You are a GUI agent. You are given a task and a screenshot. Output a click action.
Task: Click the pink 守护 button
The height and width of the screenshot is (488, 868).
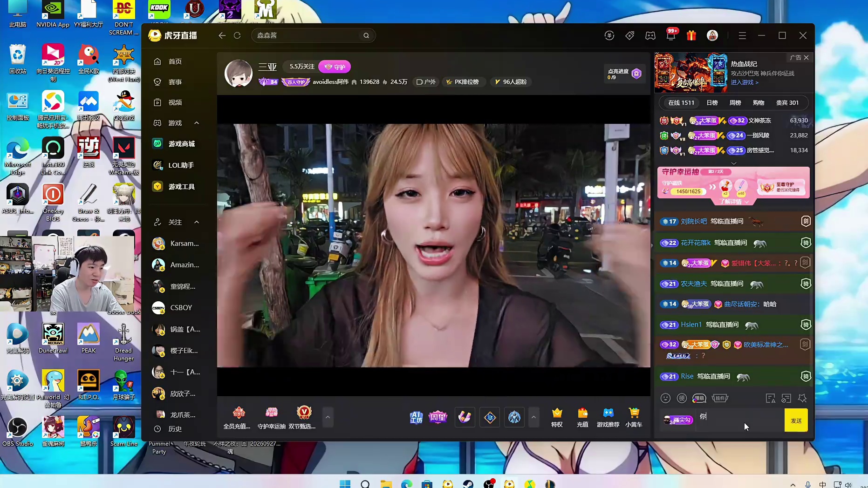[x=335, y=67]
